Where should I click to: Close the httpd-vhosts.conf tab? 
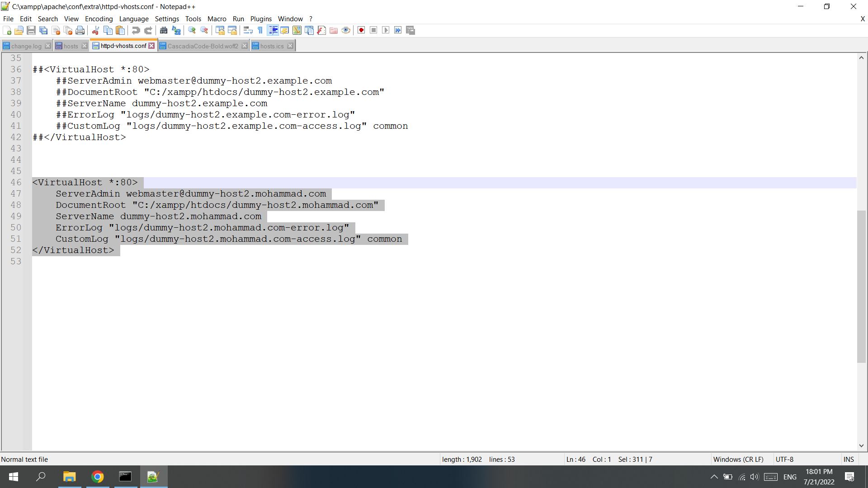pos(152,46)
